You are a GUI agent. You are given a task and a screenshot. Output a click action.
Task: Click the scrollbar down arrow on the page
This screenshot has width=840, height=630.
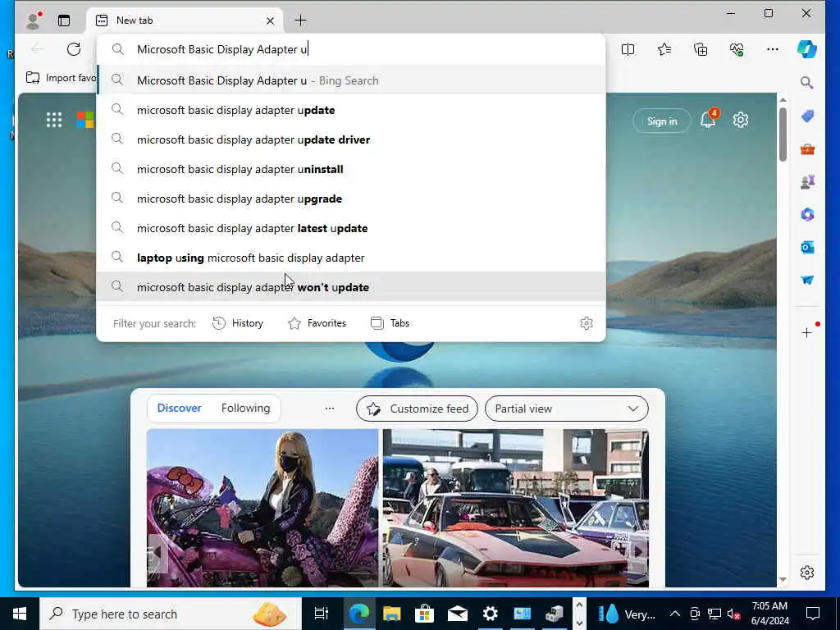[783, 579]
